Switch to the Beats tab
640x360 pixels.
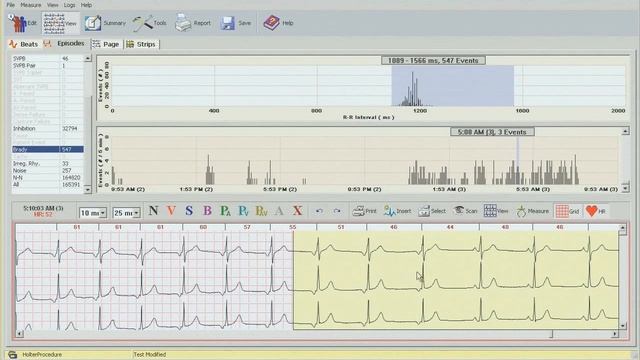(24, 44)
